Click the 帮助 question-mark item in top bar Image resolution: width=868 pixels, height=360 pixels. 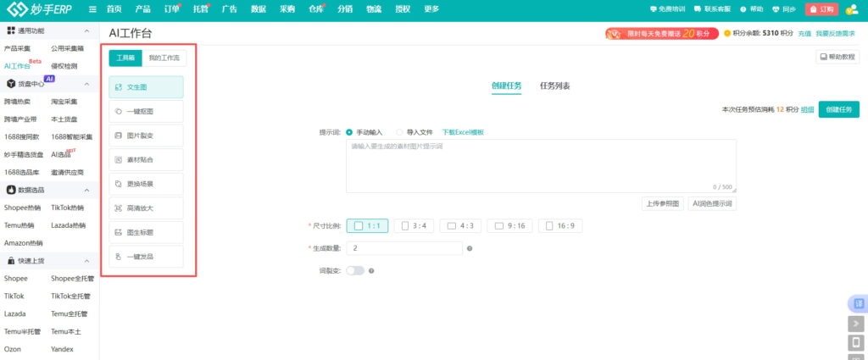[x=752, y=9]
